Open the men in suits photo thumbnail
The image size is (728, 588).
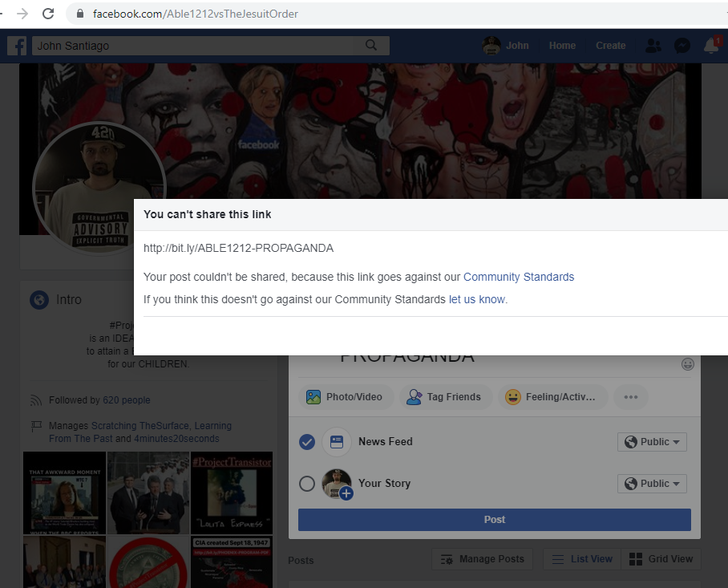click(x=148, y=493)
